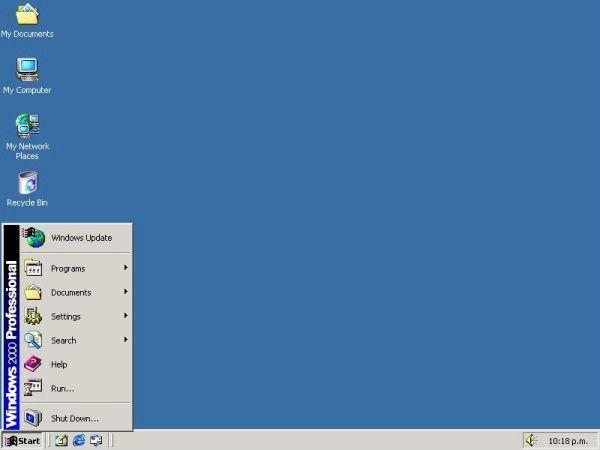Open Outlook Express quick launch icon
This screenshot has width=600, height=450.
pos(96,440)
